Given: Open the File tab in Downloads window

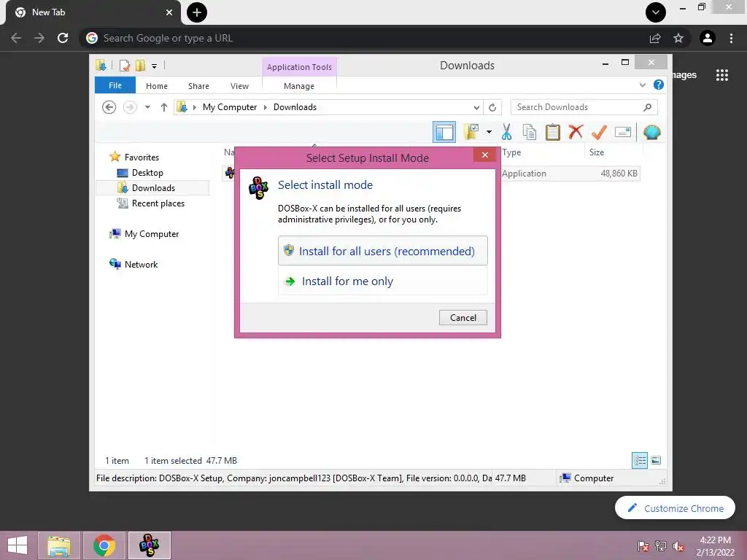Looking at the screenshot, I should pyautogui.click(x=115, y=85).
